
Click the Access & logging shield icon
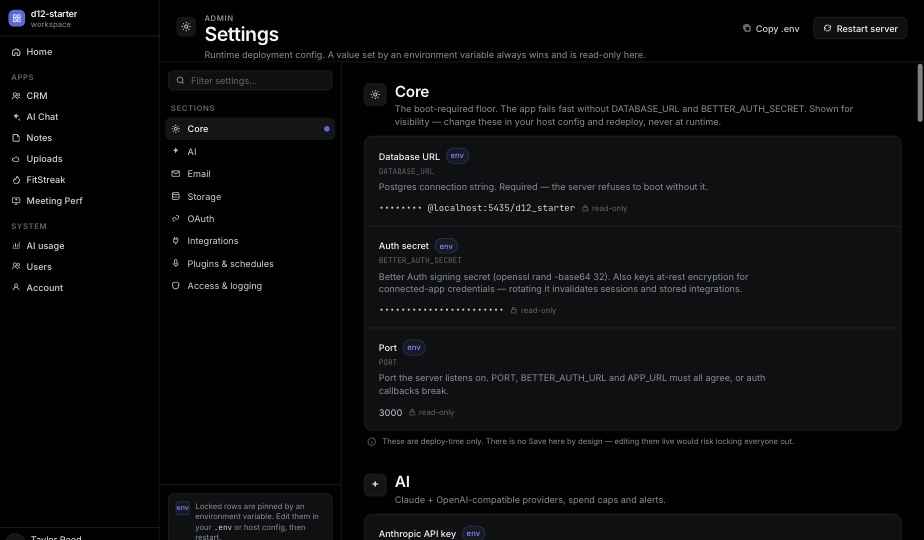tap(176, 285)
